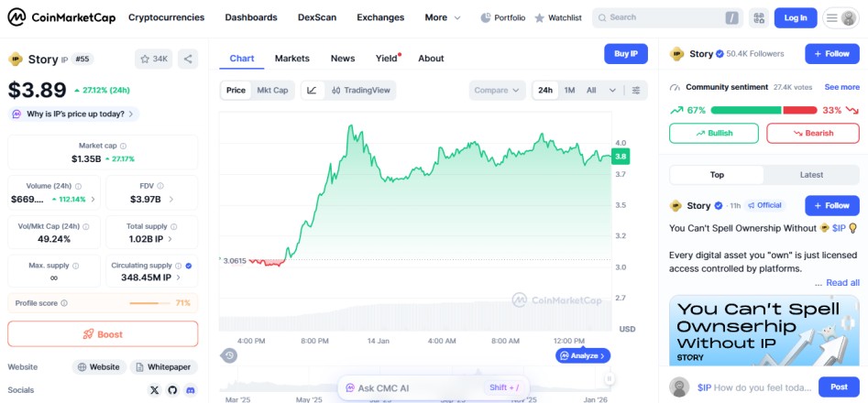Open the Cryptocurrencies menu
The width and height of the screenshot is (868, 403).
coord(166,17)
